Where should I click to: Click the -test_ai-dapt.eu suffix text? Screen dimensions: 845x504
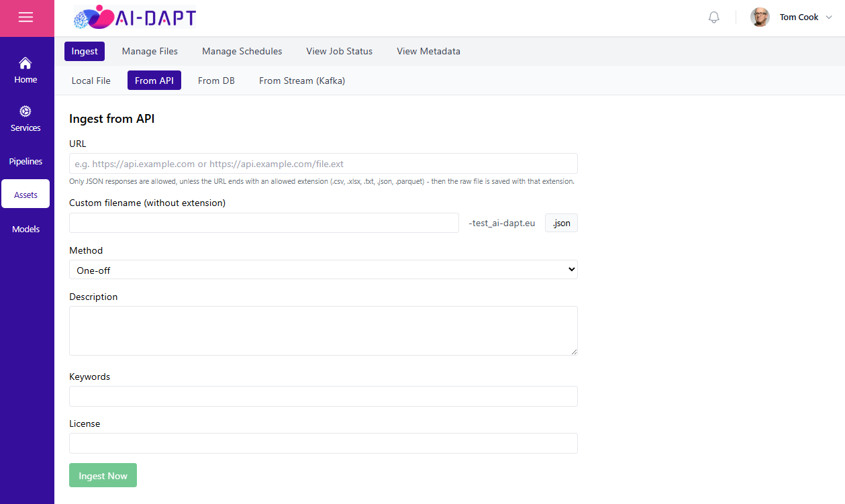pyautogui.click(x=502, y=223)
